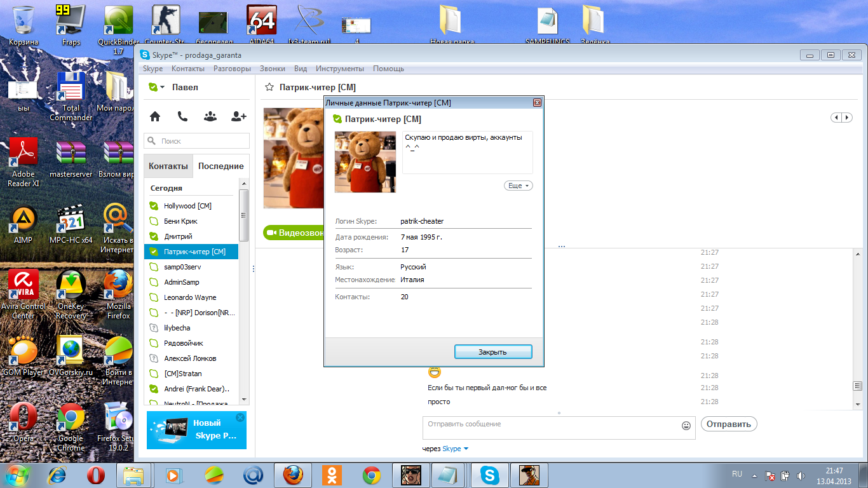The width and height of the screenshot is (868, 488).
Task: Start a Видеозвонок call
Action: coord(294,233)
